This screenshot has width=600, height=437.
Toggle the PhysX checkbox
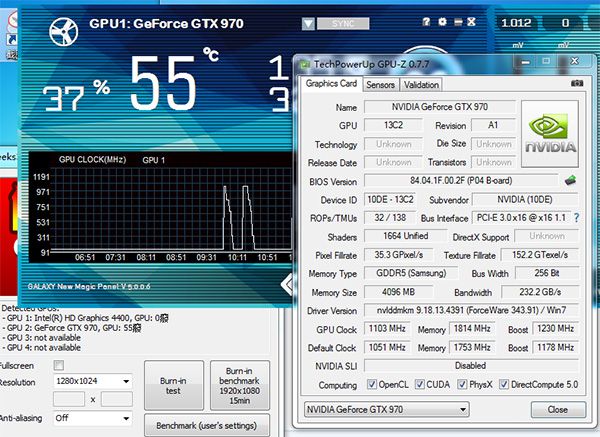pos(462,384)
